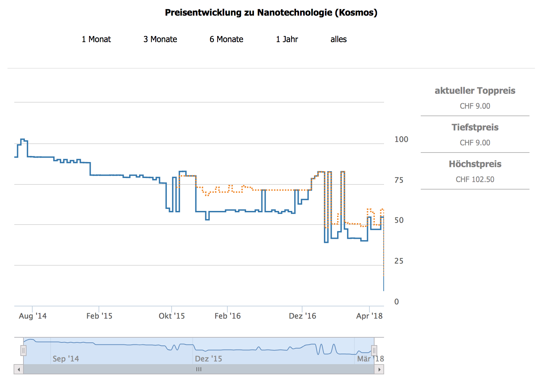
Task: Click the Okt '15 x-axis label
Action: 172,316
